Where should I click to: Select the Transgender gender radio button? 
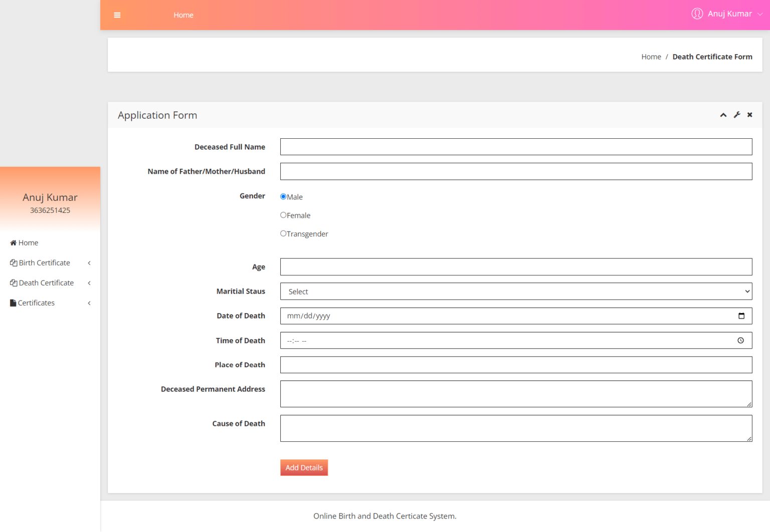click(x=283, y=233)
